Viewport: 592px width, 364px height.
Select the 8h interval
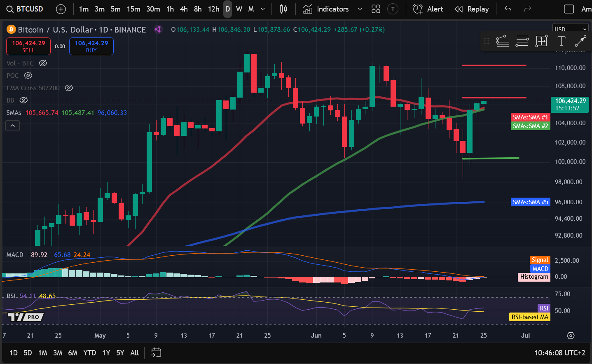point(198,9)
